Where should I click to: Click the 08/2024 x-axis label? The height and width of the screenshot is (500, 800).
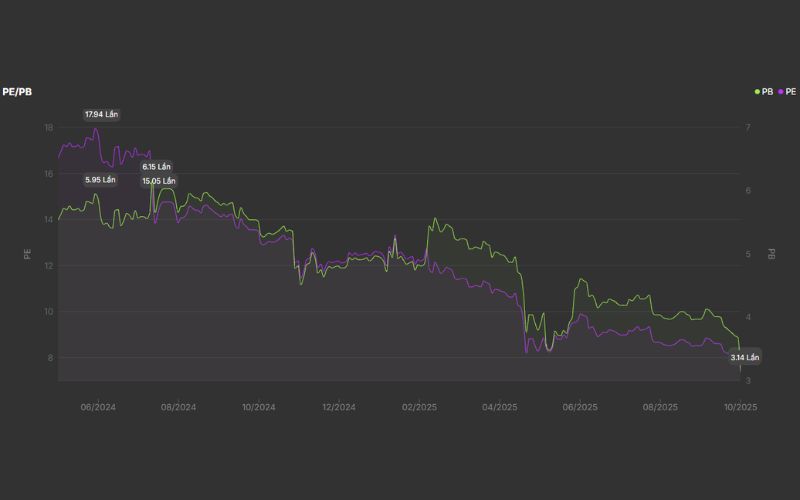[178, 407]
